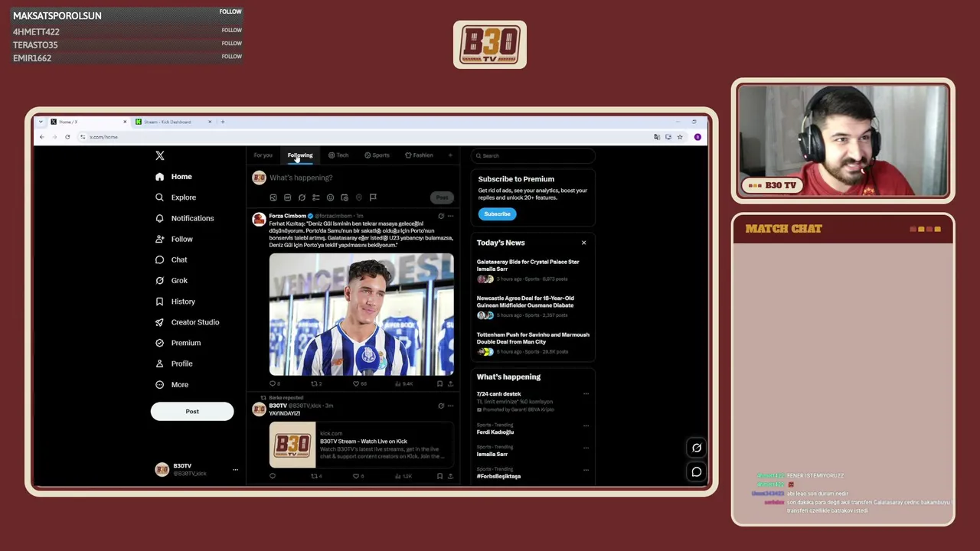This screenshot has width=980, height=551.
Task: Open Premium from the sidebar
Action: [x=178, y=343]
